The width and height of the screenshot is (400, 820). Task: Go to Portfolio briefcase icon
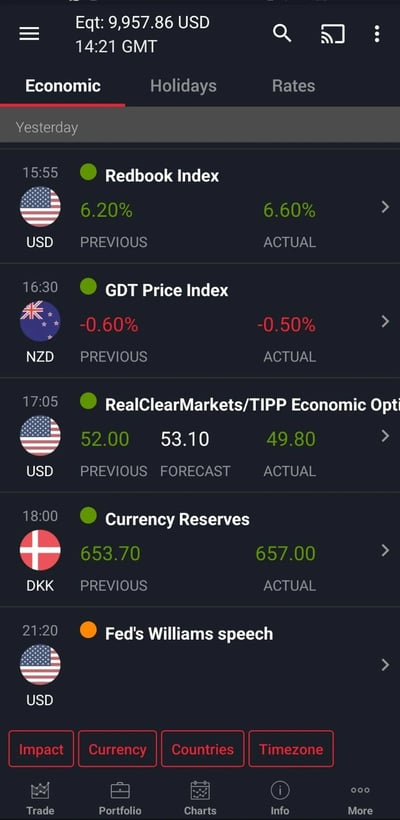coord(120,790)
